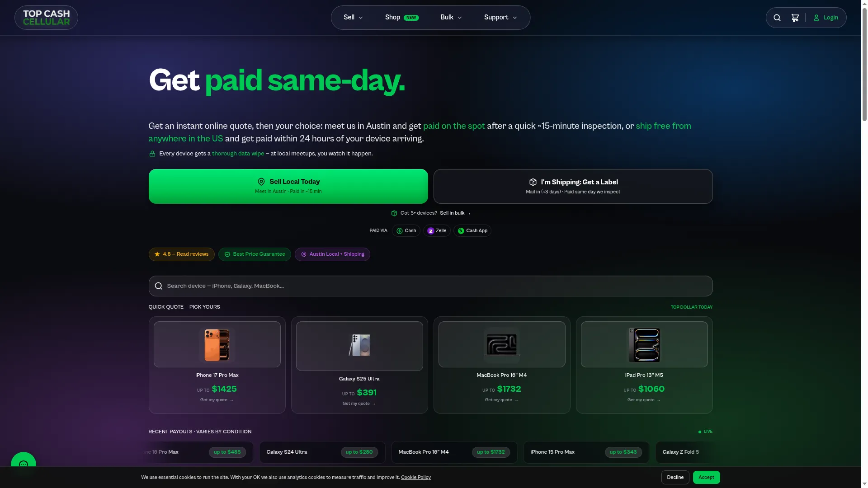Viewport: 868px width, 488px height.
Task: Select the Galaxy S25 Ultra thumbnail
Action: pyautogui.click(x=359, y=346)
